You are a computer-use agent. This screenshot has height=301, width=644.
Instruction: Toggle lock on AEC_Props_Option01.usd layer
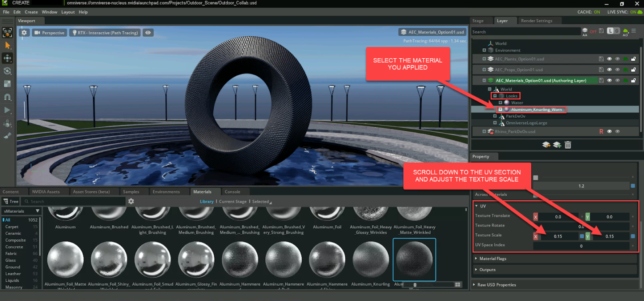click(633, 70)
